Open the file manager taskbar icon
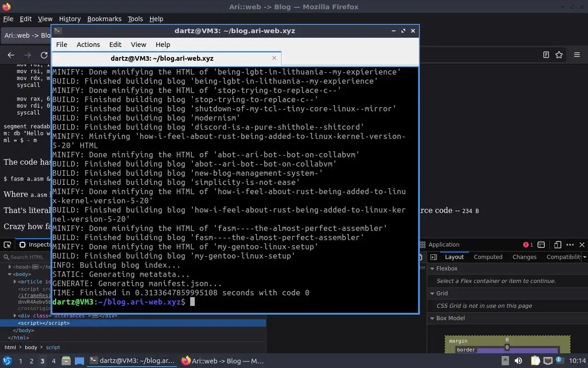Viewport: 588px width, 368px height. [66, 361]
